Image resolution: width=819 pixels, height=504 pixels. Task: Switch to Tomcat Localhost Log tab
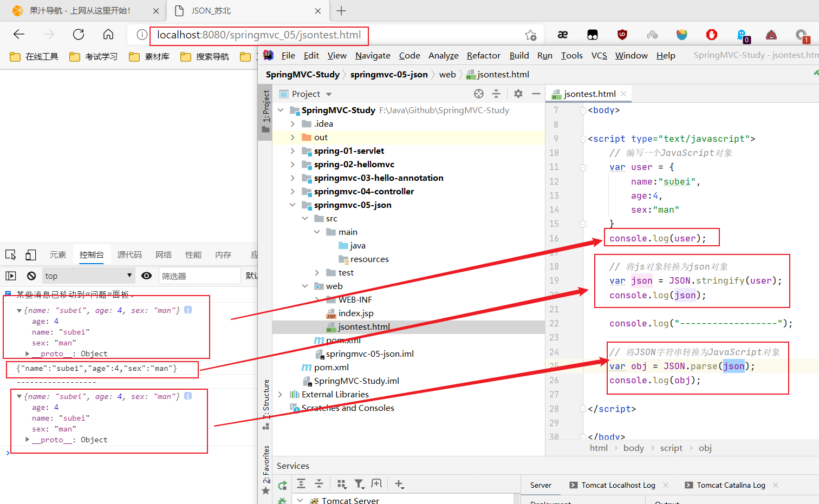pos(618,485)
